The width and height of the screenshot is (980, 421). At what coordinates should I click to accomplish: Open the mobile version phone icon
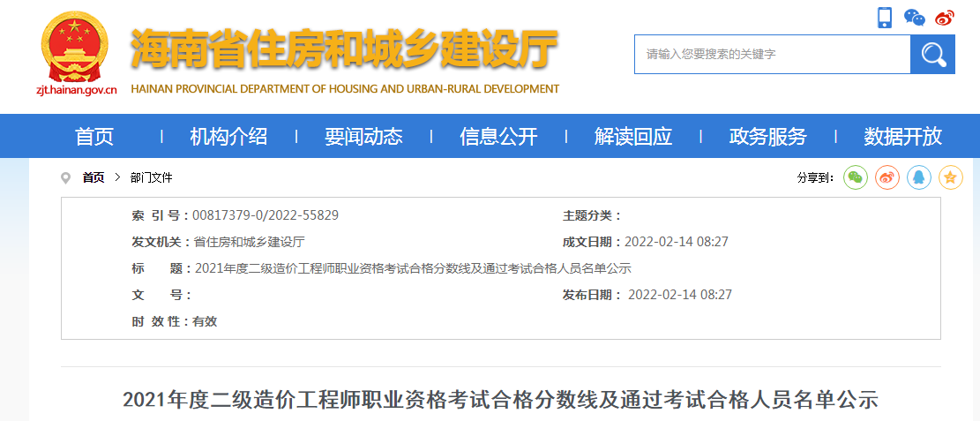pyautogui.click(x=885, y=18)
